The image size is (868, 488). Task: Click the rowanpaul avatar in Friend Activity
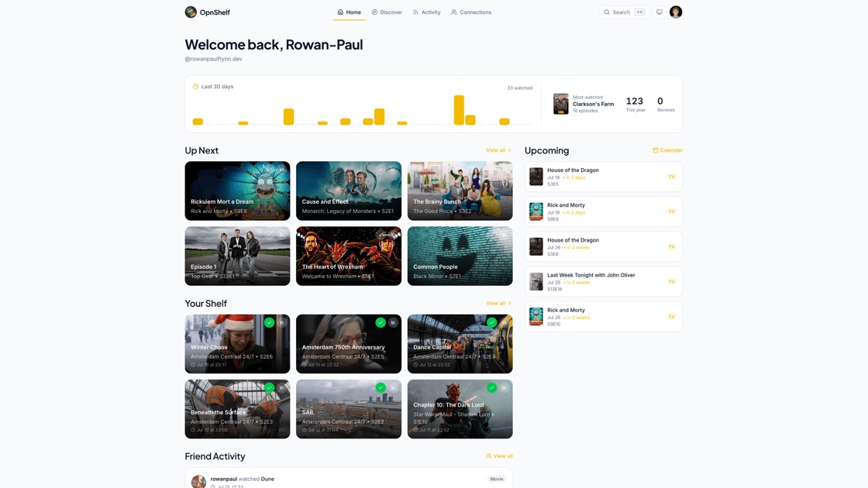tap(198, 481)
